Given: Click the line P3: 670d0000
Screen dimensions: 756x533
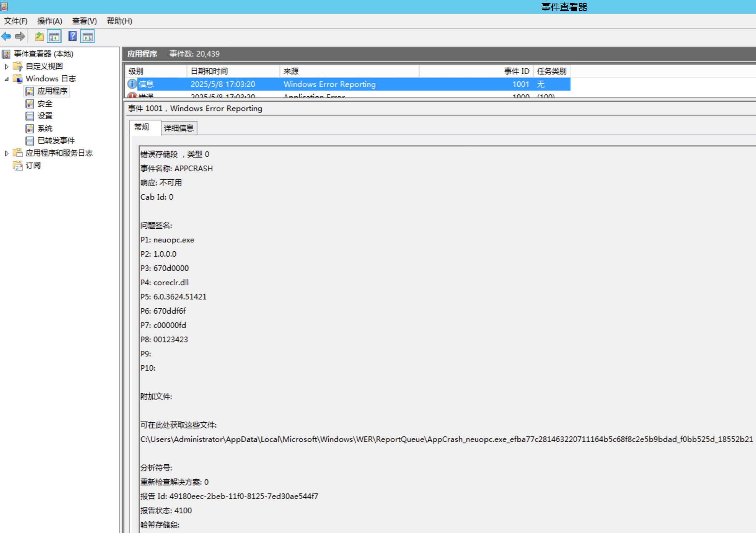Looking at the screenshot, I should 165,268.
